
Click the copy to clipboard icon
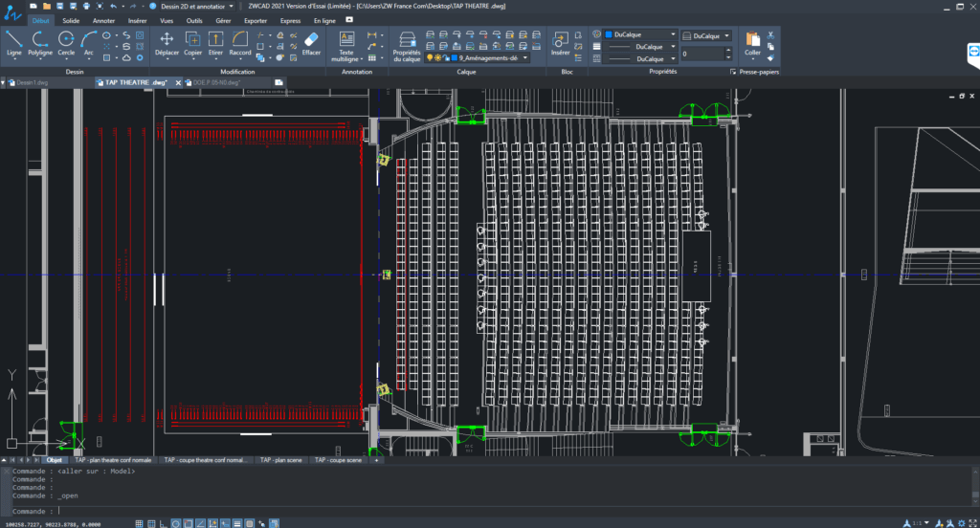pos(770,47)
